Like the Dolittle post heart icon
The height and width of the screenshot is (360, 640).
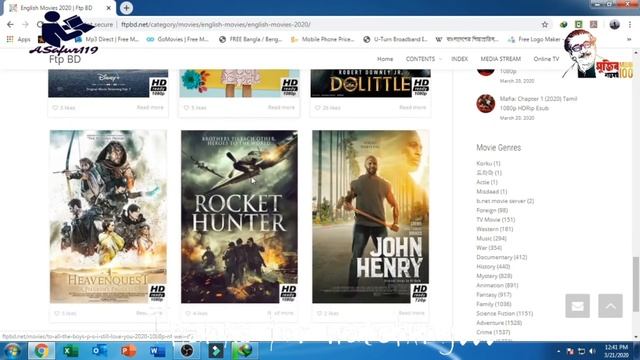(318, 108)
